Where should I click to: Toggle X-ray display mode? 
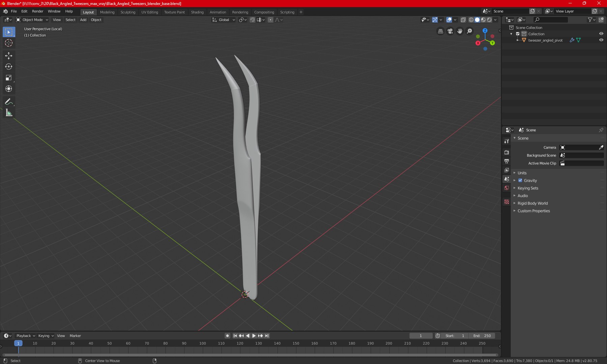[x=463, y=20]
